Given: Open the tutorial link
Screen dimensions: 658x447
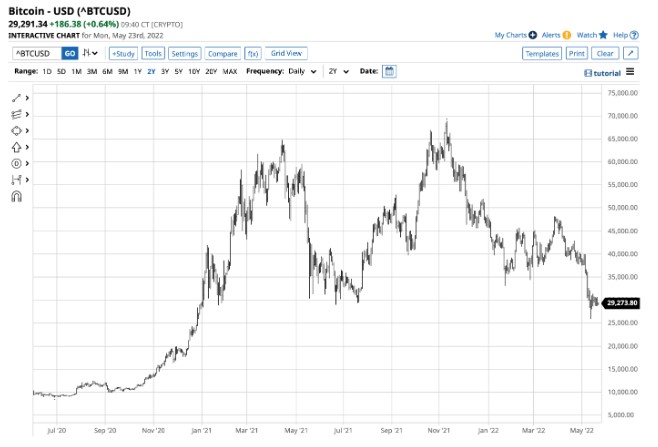Looking at the screenshot, I should coord(602,73).
